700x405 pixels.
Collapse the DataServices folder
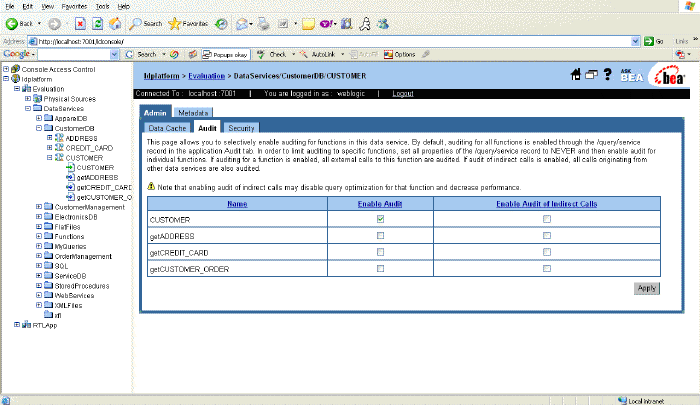tap(28, 108)
